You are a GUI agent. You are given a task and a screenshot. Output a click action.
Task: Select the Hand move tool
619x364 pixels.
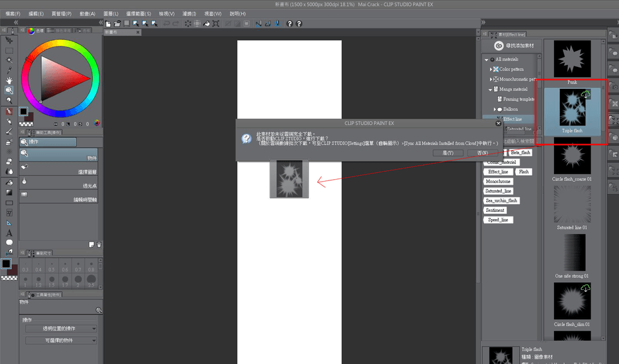click(x=9, y=81)
